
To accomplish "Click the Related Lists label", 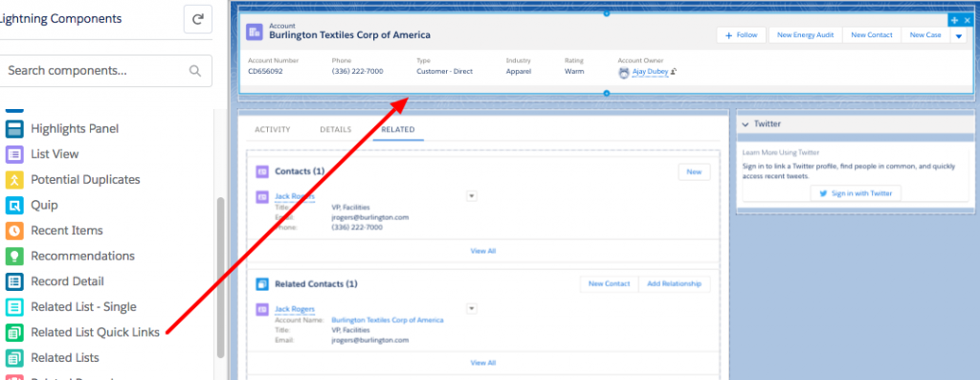I will [65, 358].
